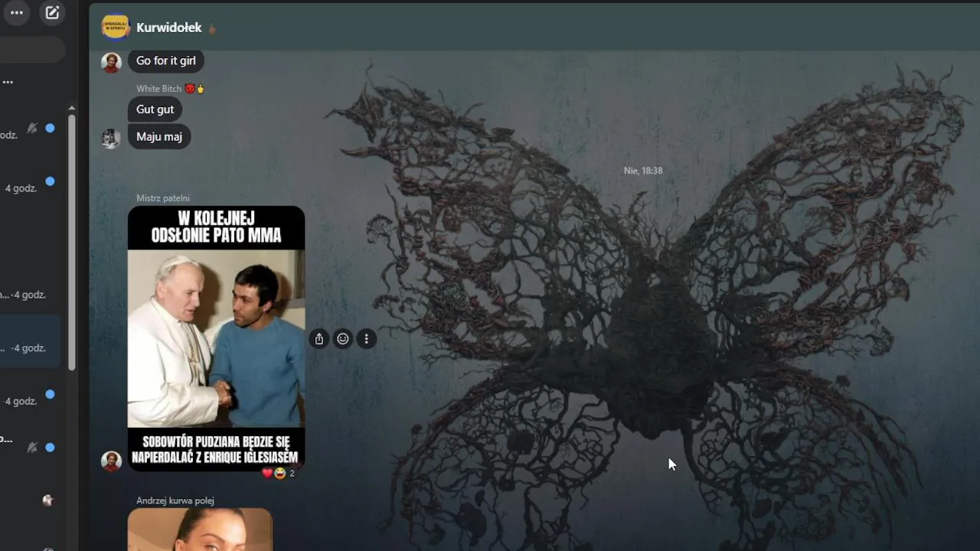Open the three-dot options menu above chat list
Image resolution: width=980 pixels, height=551 pixels.
pos(17,12)
